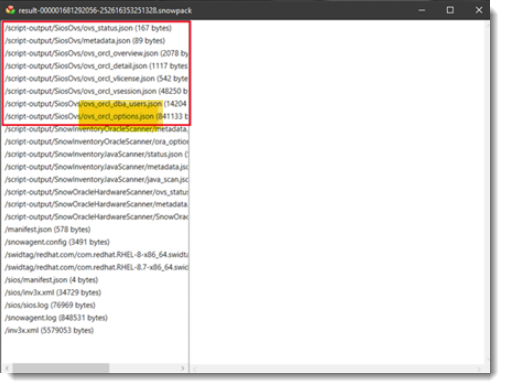The width and height of the screenshot is (505, 388).
Task: Click file list scroll right arrow
Action: (x=183, y=368)
